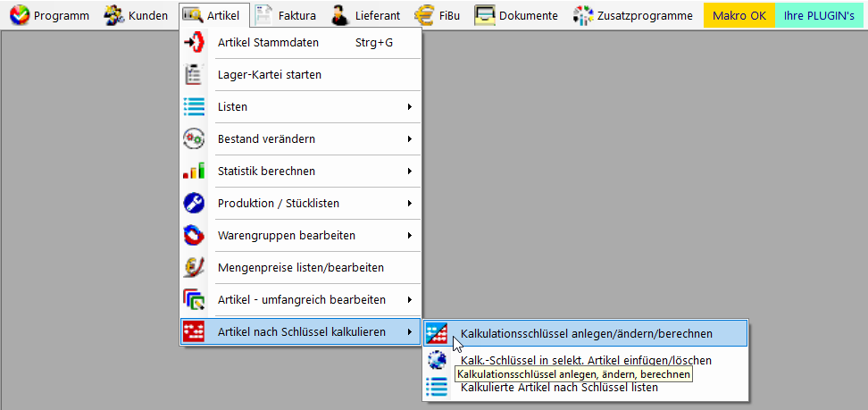Choose Mengenpreise listen/bearbeiten
The image size is (868, 410).
point(300,268)
